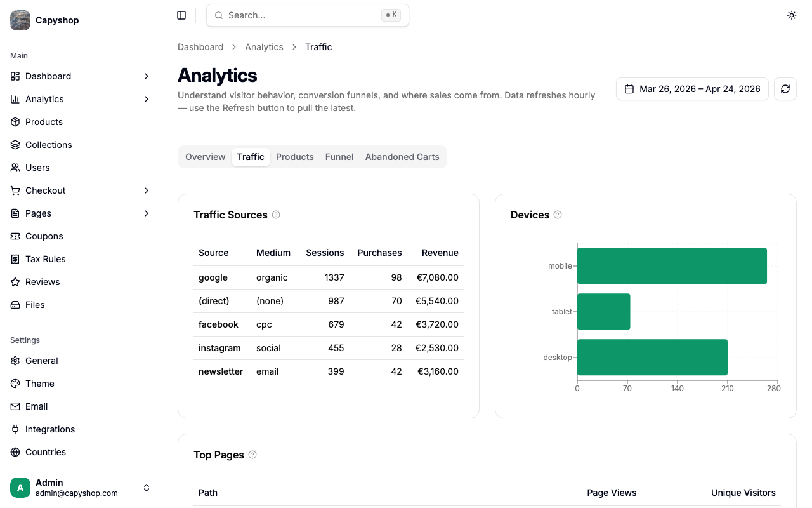Click Analytics in the breadcrumb
The height and width of the screenshot is (508, 812).
[x=264, y=47]
